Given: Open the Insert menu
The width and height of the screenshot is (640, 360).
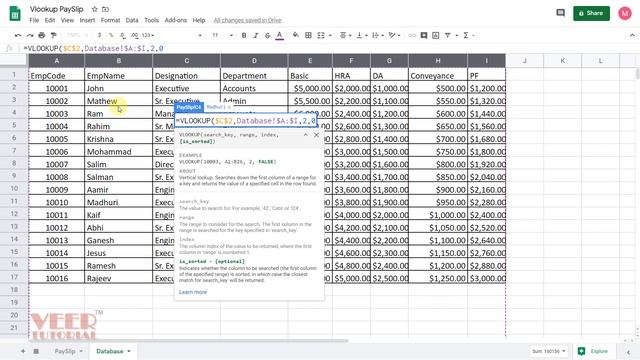Looking at the screenshot, I should click(87, 20).
